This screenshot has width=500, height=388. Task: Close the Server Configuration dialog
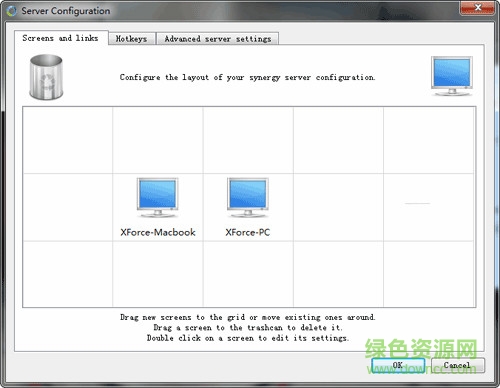477,7
